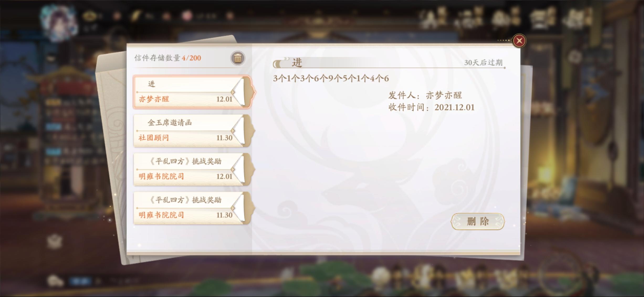Viewport: 644px width, 297px height.
Task: Click the 进 title header in detail pane
Action: (x=297, y=63)
